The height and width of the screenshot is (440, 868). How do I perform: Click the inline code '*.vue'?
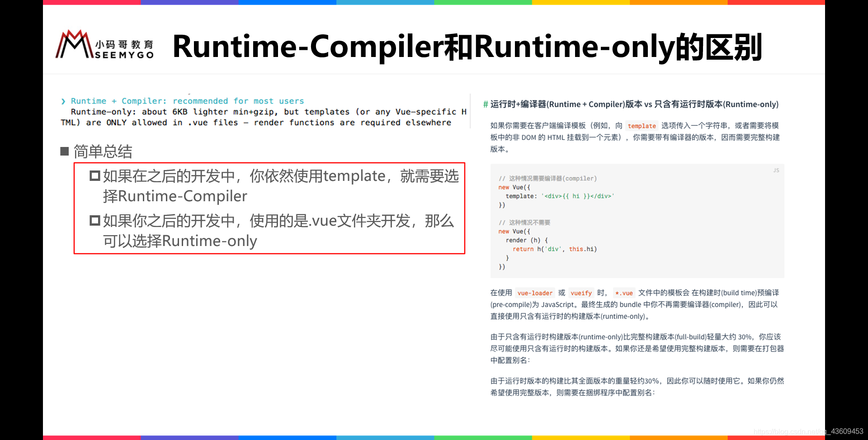tap(624, 293)
